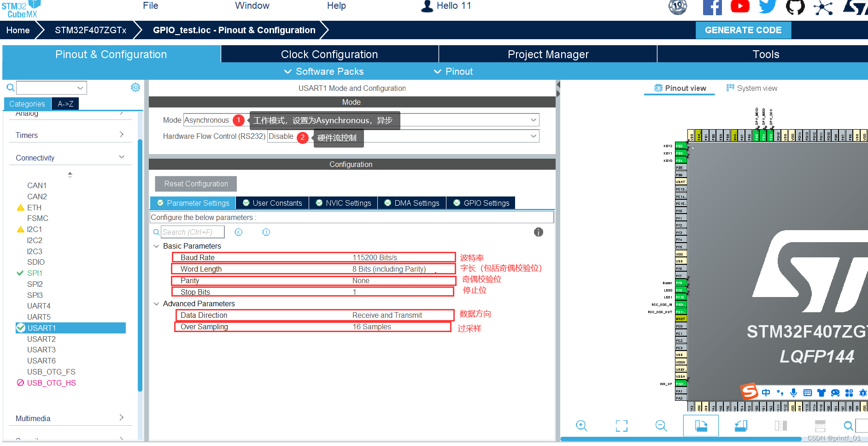Click the categories panel vertical scrollbar

pyautogui.click(x=140, y=266)
